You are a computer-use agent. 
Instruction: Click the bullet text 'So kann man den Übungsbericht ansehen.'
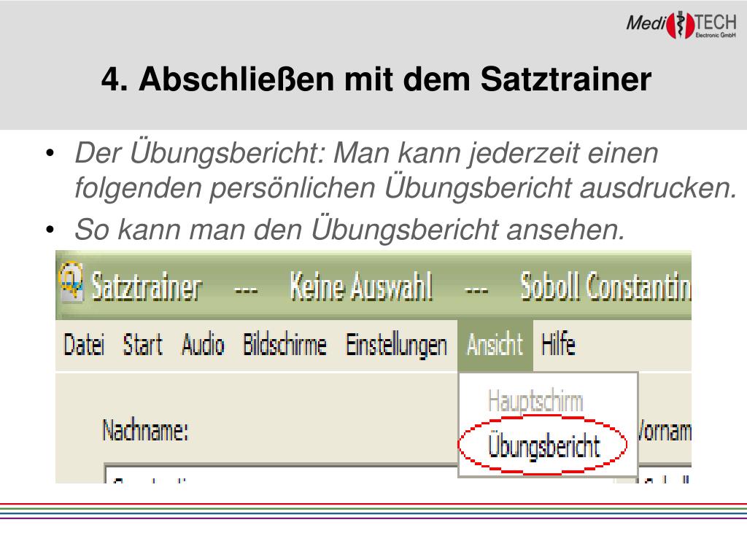pyautogui.click(x=349, y=230)
